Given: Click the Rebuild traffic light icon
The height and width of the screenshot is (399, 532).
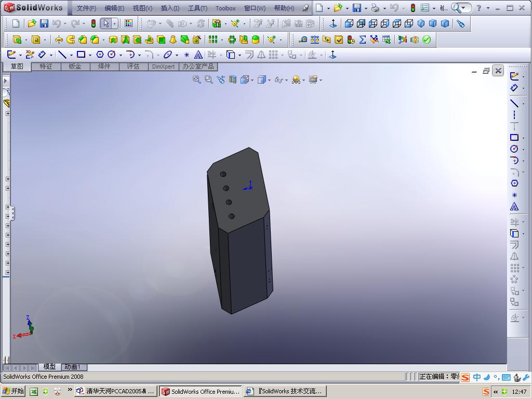Looking at the screenshot, I should 94,23.
